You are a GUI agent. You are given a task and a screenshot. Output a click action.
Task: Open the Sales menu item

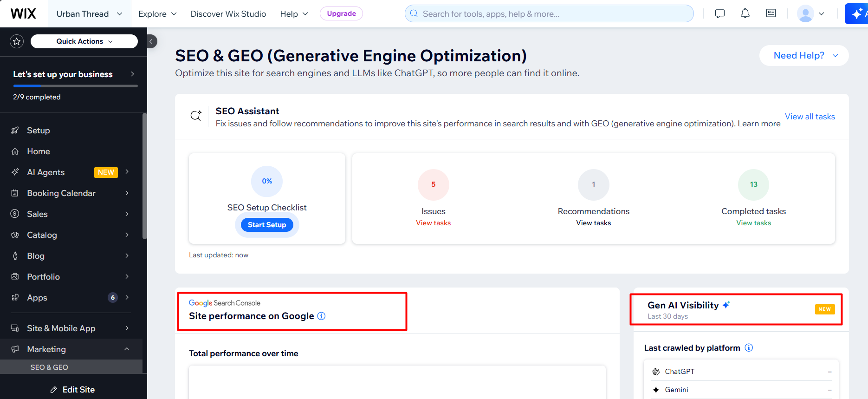[x=71, y=214]
